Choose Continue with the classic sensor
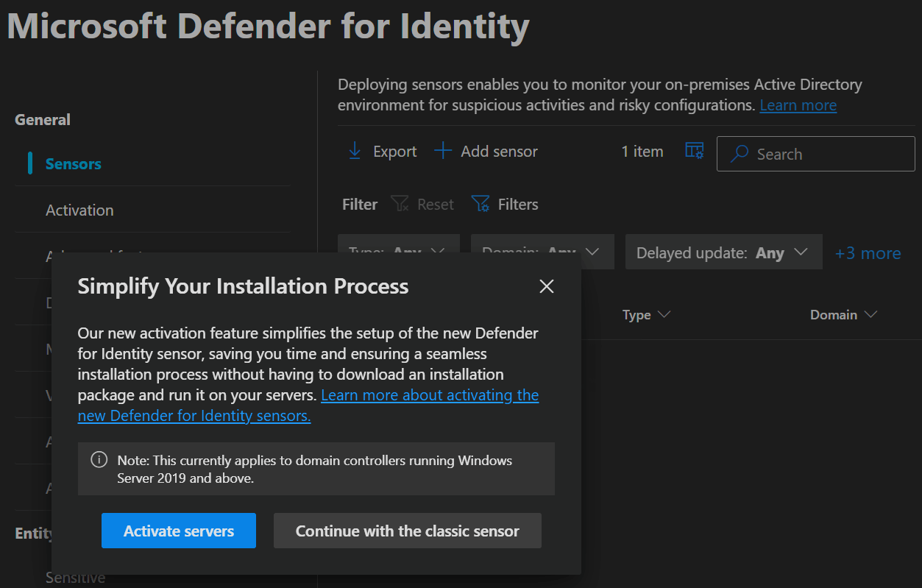922x588 pixels. tap(407, 531)
